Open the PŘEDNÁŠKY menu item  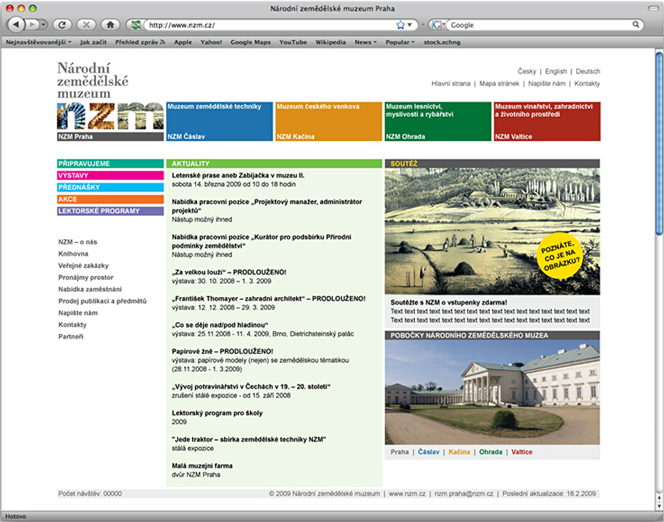110,187
